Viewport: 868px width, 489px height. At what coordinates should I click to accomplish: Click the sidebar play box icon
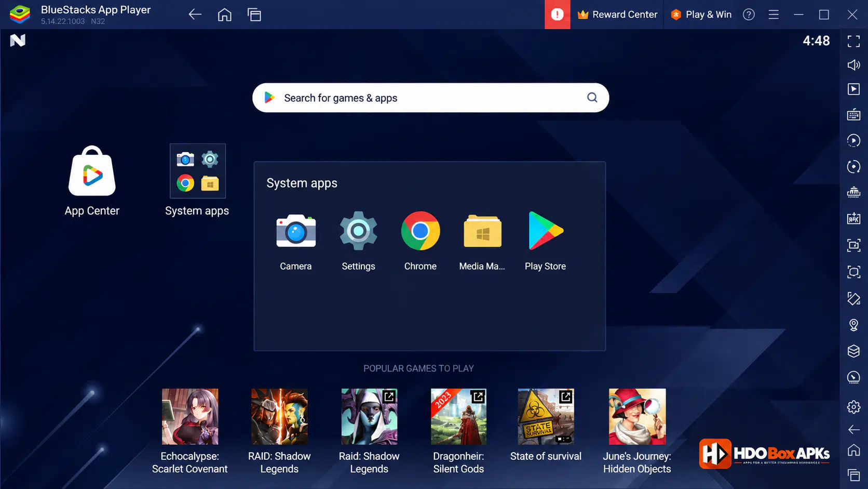coord(853,89)
